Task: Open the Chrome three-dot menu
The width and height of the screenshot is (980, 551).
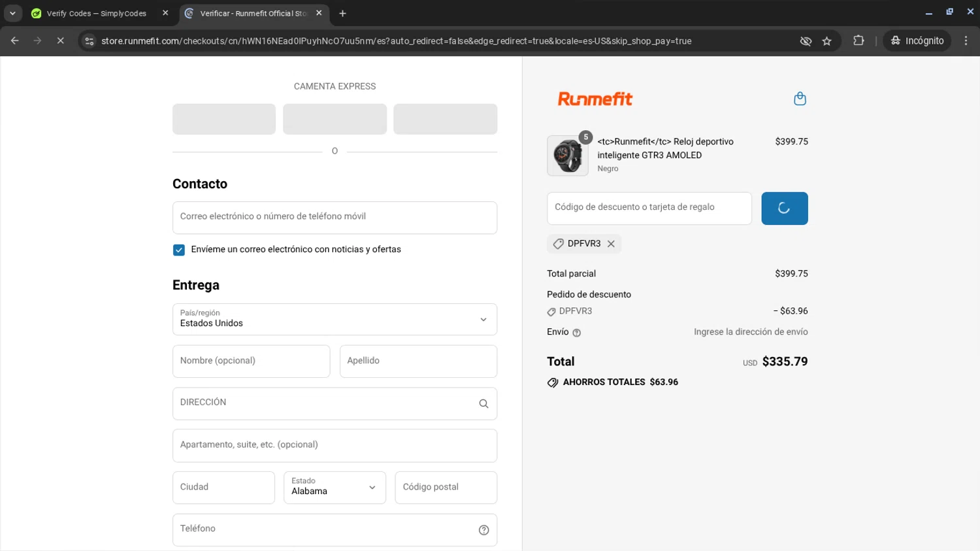Action: [x=966, y=41]
